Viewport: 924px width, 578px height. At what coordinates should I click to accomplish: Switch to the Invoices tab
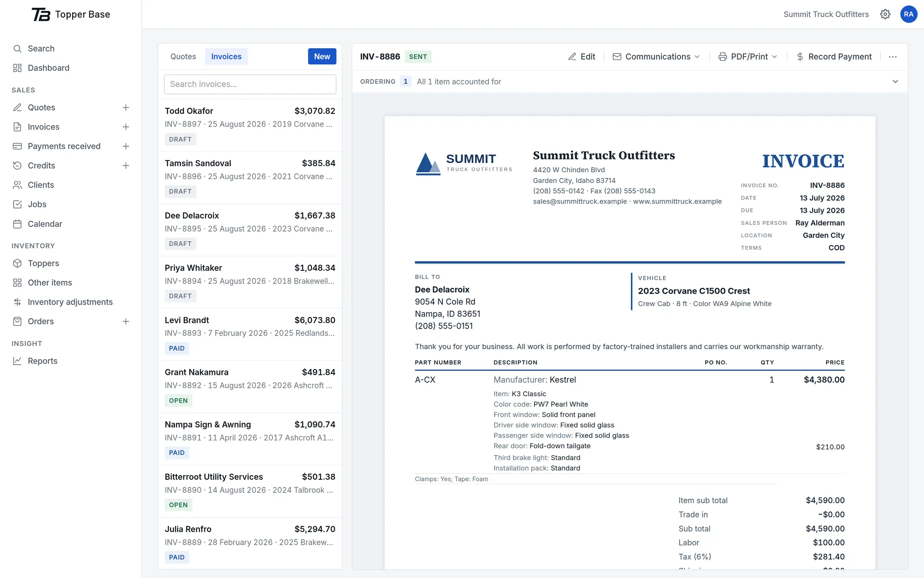point(226,56)
